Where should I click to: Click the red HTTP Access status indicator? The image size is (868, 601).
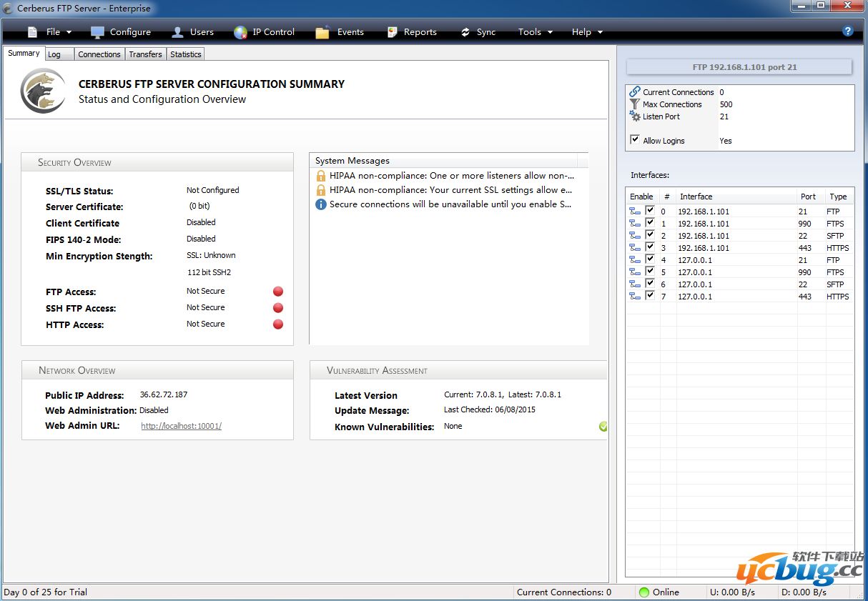click(278, 324)
